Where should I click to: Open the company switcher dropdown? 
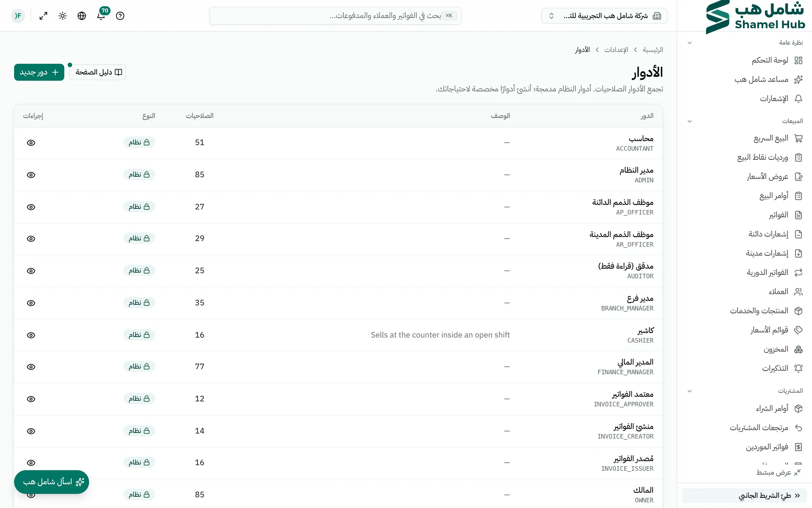tap(604, 16)
